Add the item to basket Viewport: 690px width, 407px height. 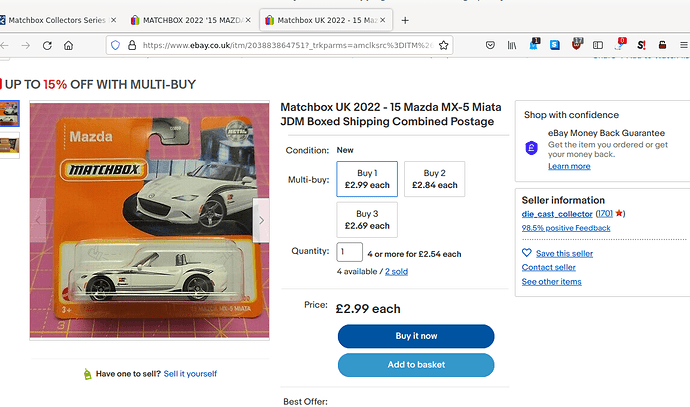click(416, 365)
